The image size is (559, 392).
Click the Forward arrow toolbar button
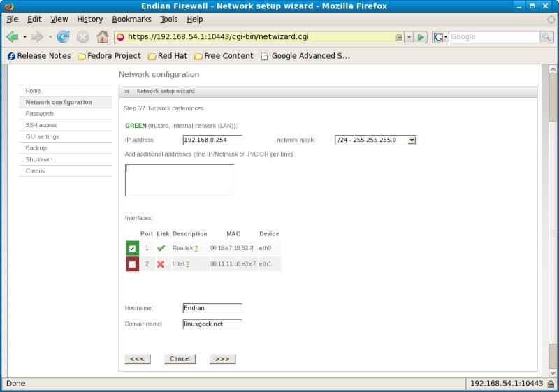37,36
